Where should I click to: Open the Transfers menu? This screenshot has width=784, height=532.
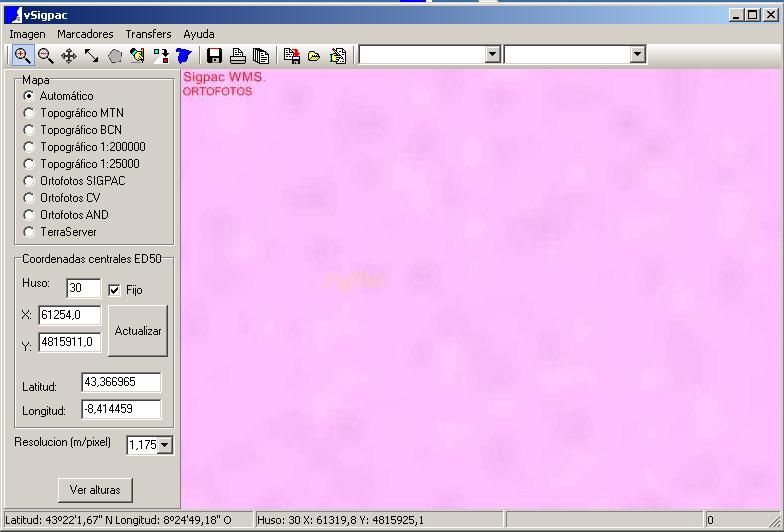pos(148,34)
